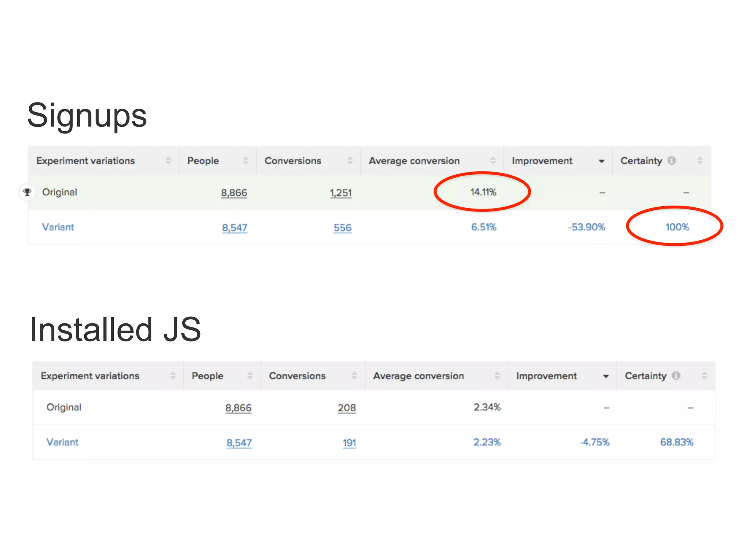The image size is (747, 560).
Task: Click the 68.83% certainty value
Action: 677,442
